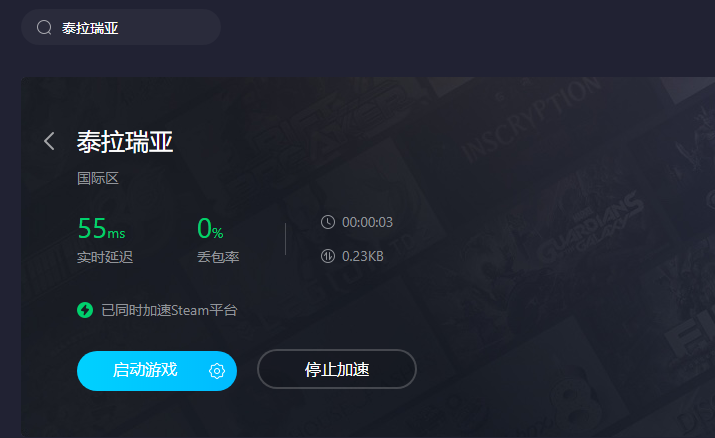Click the magnifier search icon

44,28
